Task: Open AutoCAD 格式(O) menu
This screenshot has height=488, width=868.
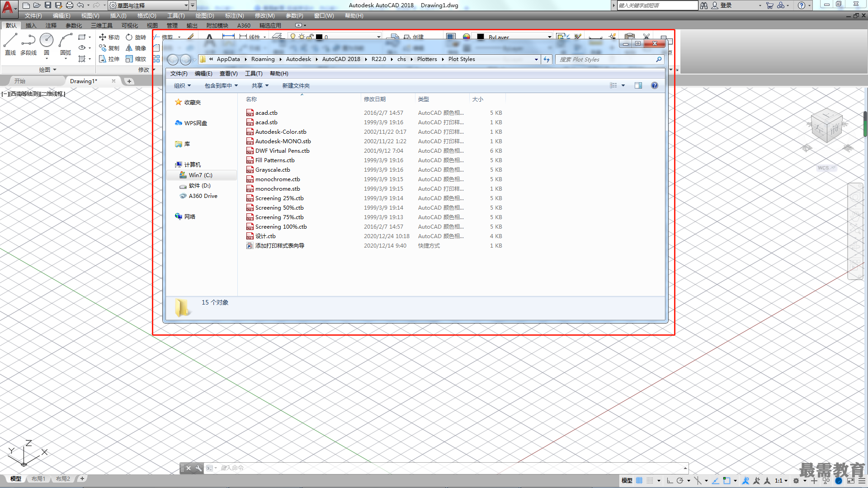Action: (x=146, y=16)
